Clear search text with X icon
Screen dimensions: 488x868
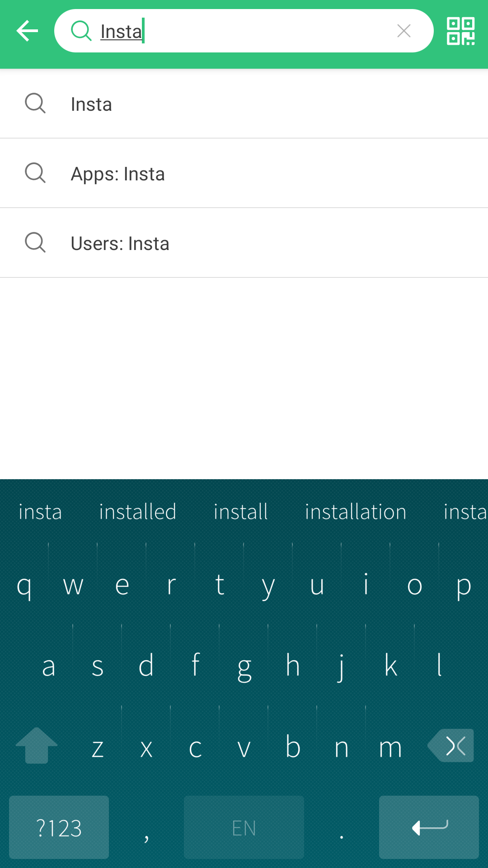pyautogui.click(x=404, y=31)
